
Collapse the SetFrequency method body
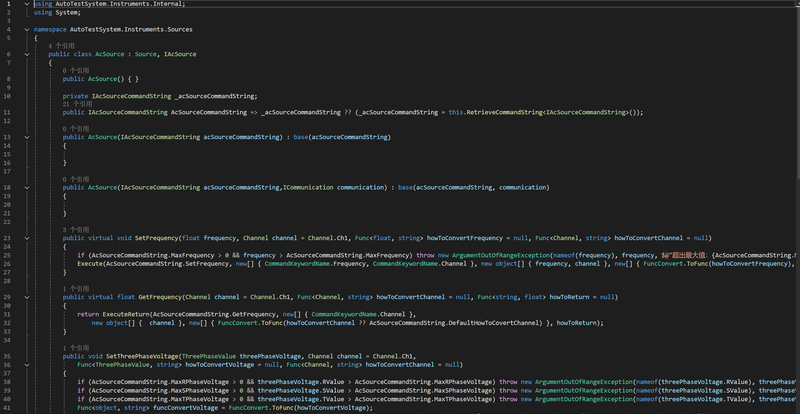(27, 238)
